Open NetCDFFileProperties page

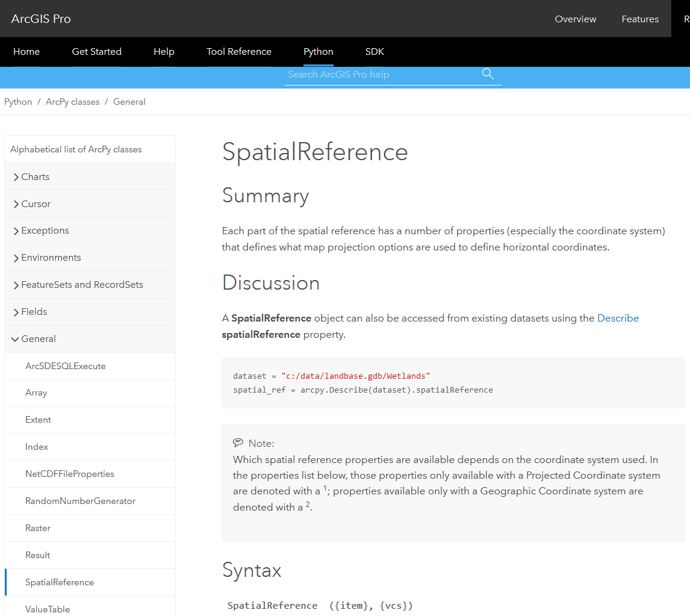(x=90, y=474)
